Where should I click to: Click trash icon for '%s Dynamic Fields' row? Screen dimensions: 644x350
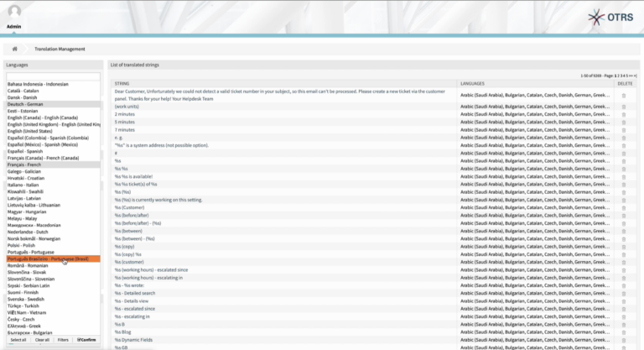click(624, 341)
